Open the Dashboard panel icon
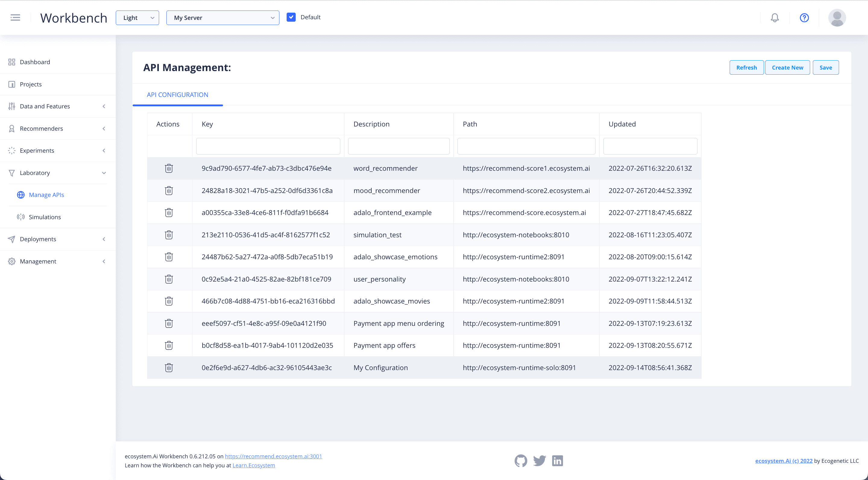 11,62
